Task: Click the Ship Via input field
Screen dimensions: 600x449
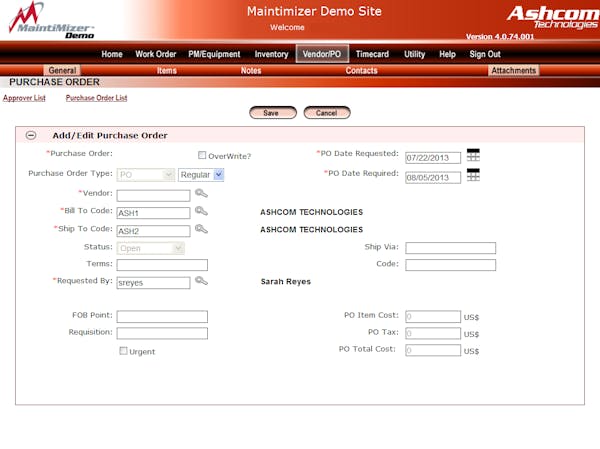Action: 451,248
